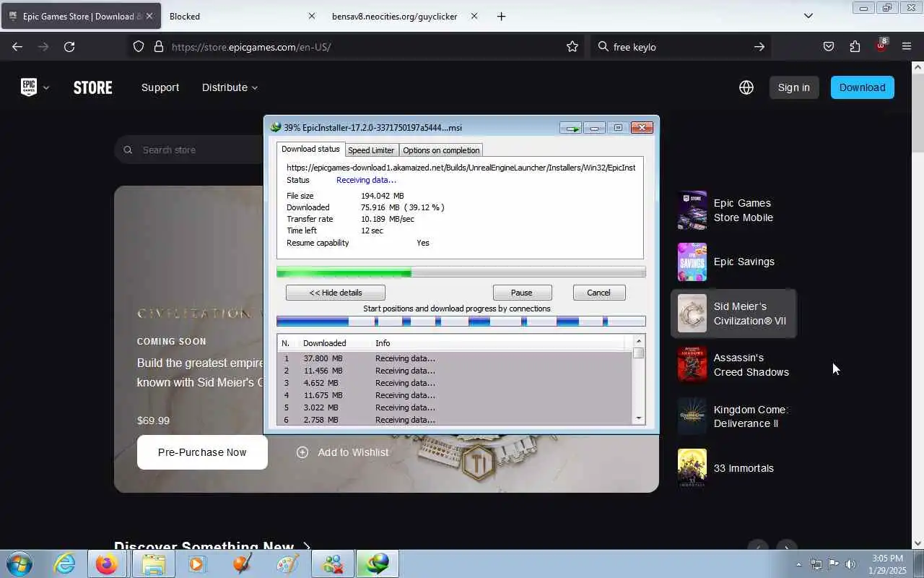The width and height of the screenshot is (924, 578).
Task: Expand the Epic Games logo dropdown arrow
Action: coord(46,87)
